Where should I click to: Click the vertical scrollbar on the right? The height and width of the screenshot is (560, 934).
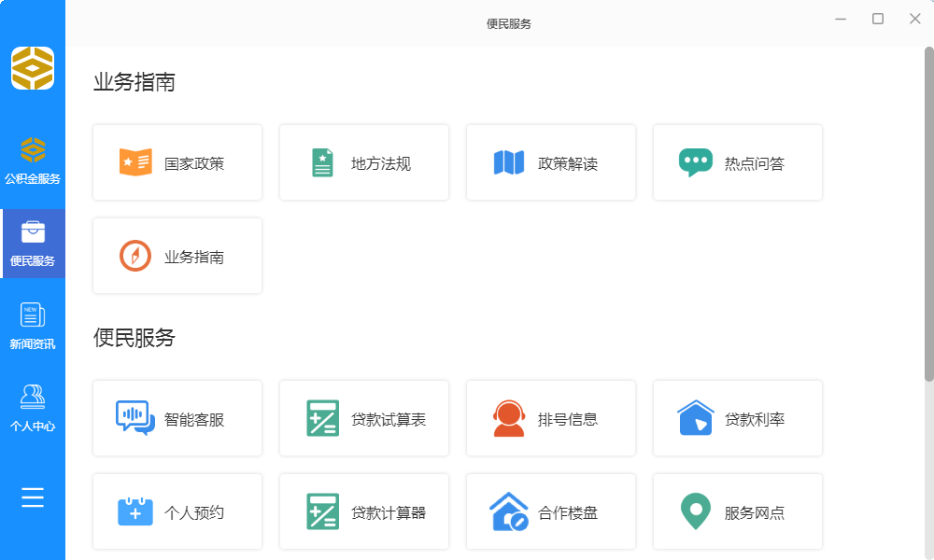(x=928, y=215)
